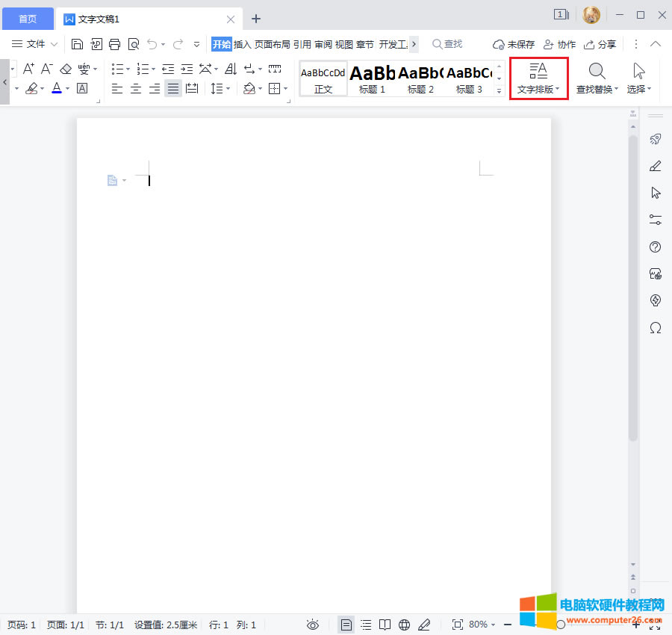Click the clear formatting eraser icon
The image size is (672, 635).
click(x=66, y=69)
